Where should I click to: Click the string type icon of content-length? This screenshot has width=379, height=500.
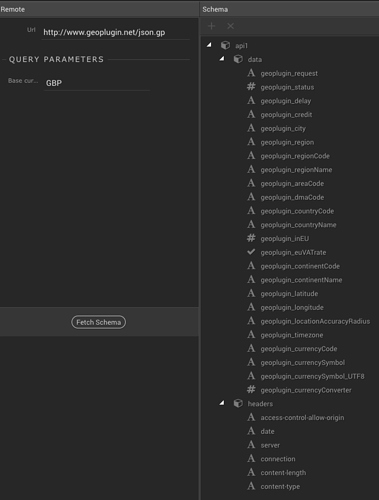[251, 472]
